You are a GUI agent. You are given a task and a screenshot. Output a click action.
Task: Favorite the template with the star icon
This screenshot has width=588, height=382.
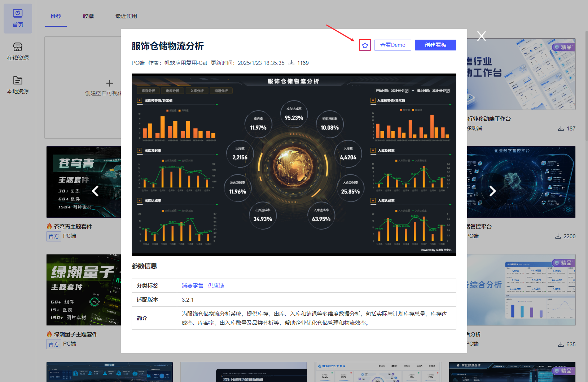(365, 45)
